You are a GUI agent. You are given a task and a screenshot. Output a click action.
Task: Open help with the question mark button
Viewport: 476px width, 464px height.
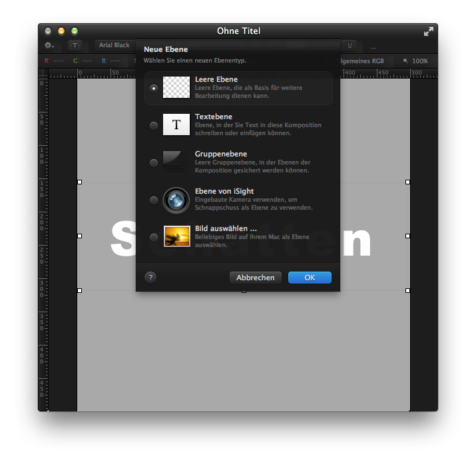(150, 278)
